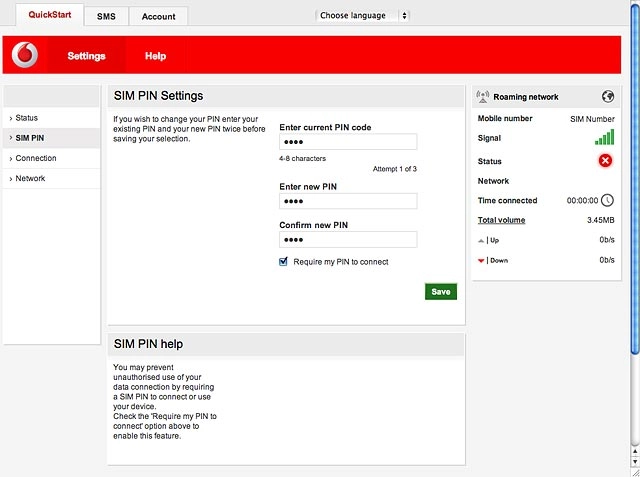Click the green signal strength bars
Image resolution: width=640 pixels, height=477 pixels.
(604, 138)
